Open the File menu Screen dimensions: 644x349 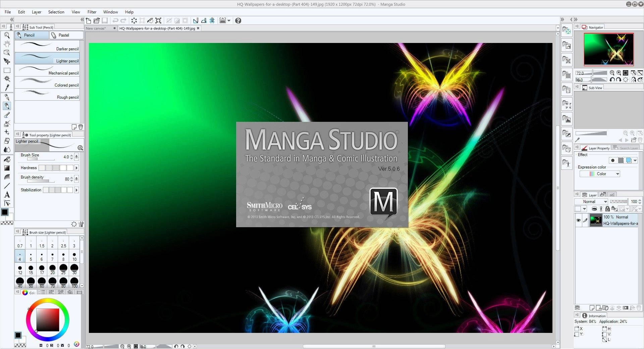tap(8, 12)
